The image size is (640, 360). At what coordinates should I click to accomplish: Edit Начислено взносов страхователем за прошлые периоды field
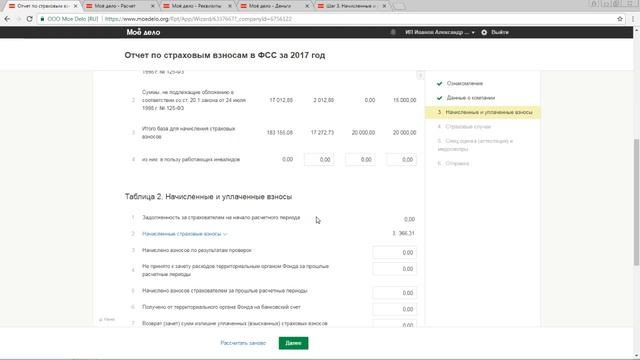[395, 293]
